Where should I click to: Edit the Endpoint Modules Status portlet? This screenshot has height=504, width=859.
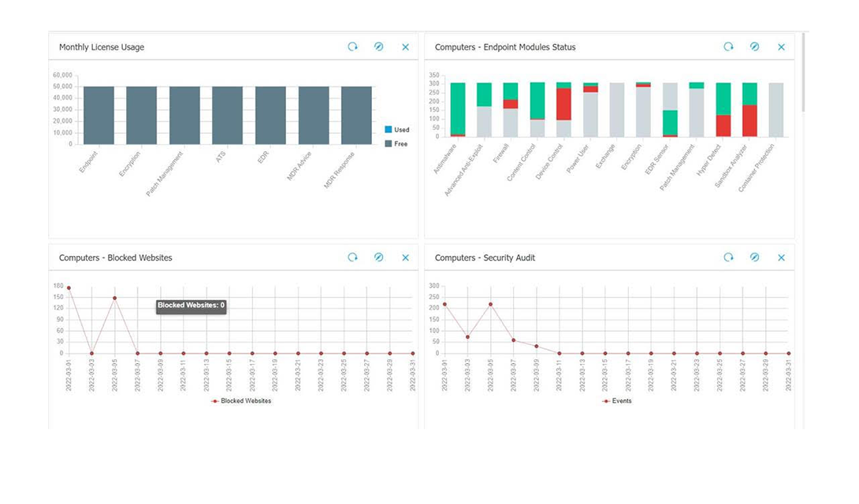(755, 47)
